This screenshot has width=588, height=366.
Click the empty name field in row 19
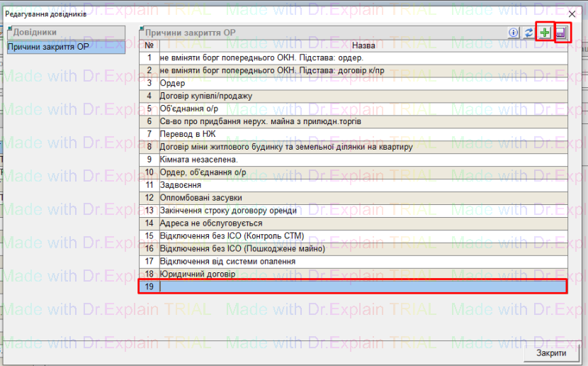tap(361, 287)
